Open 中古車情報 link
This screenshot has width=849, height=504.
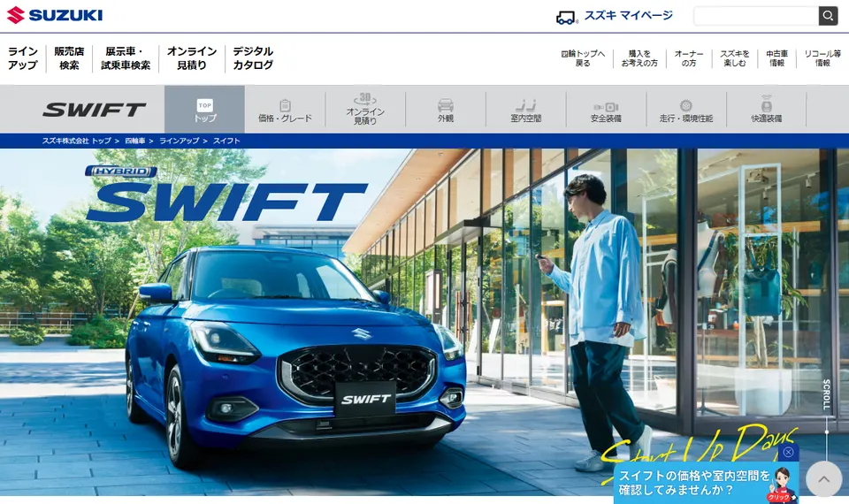(x=777, y=58)
